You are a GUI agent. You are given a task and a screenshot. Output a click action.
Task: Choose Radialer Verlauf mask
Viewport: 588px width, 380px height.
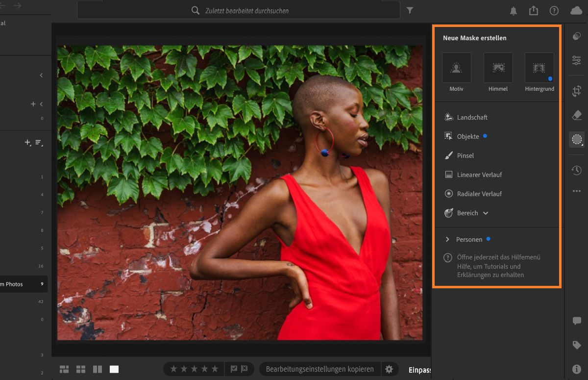tap(479, 194)
